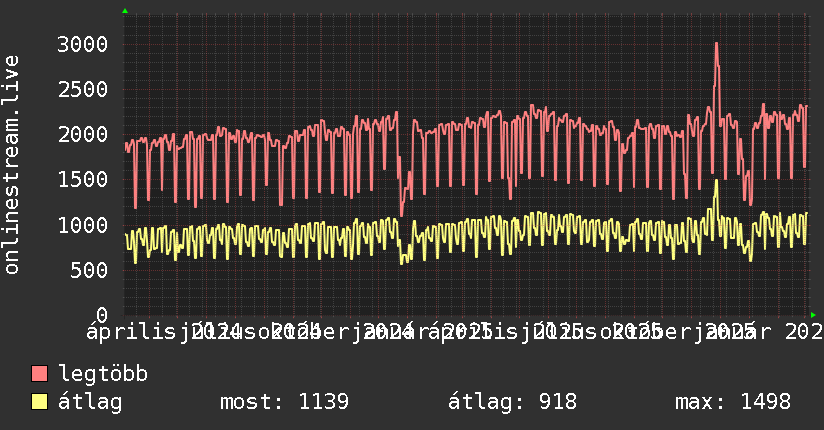Click the most: 1139 value

pyautogui.click(x=284, y=402)
